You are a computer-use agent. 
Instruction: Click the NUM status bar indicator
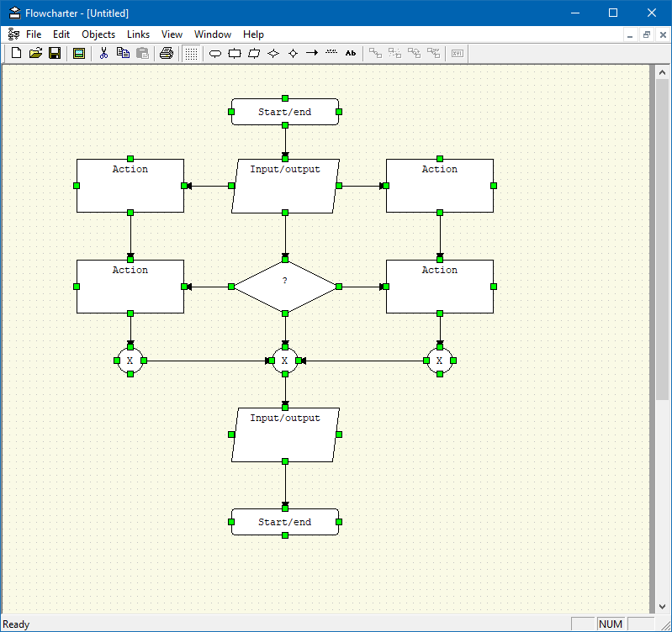tap(611, 624)
